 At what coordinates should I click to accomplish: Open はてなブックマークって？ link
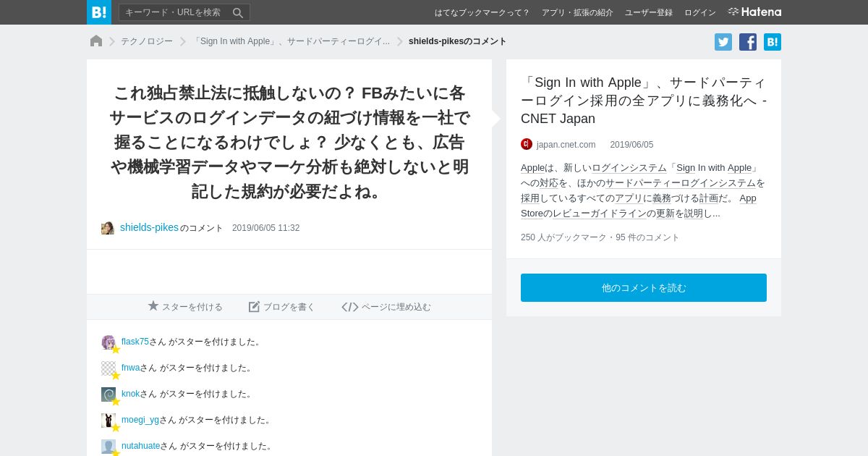(482, 12)
